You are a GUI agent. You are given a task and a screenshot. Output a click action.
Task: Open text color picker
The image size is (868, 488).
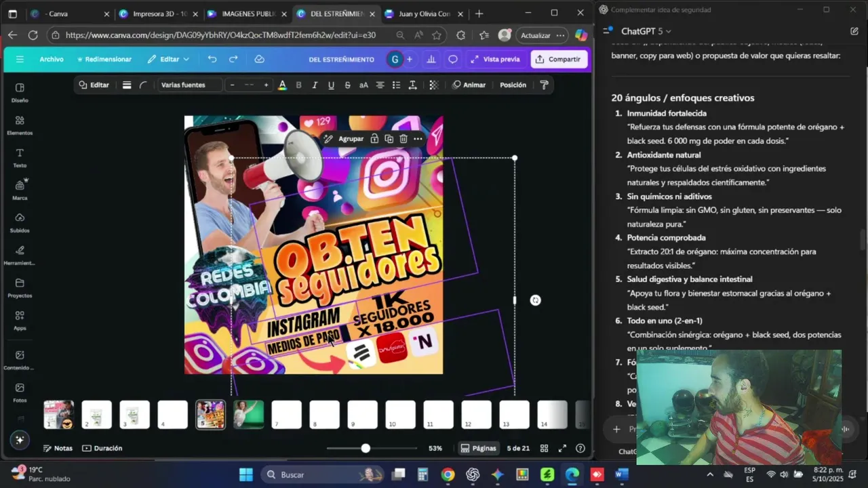[282, 85]
